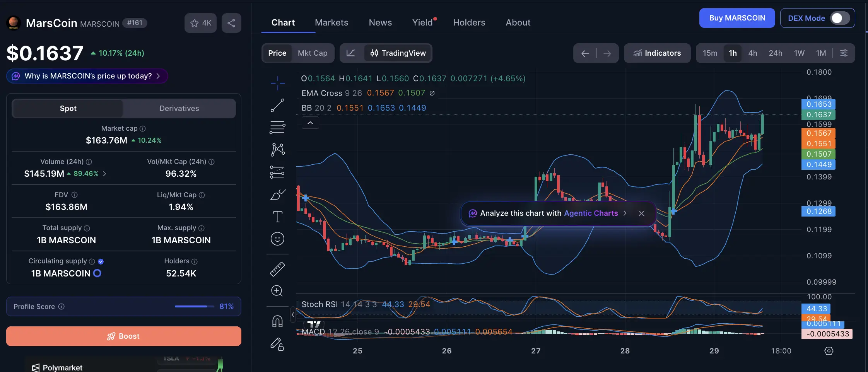Show Volume (24h) info tooltip

(x=89, y=162)
